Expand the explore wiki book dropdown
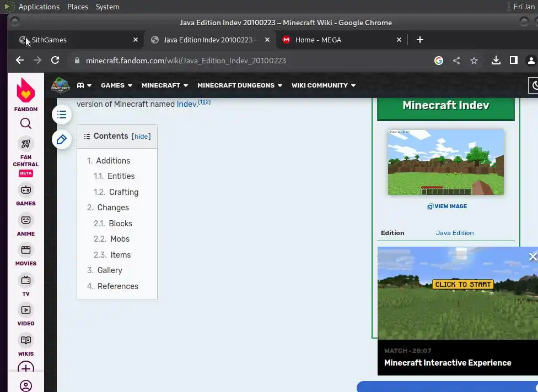Screen dimensions: 538x392 [x=84, y=85]
